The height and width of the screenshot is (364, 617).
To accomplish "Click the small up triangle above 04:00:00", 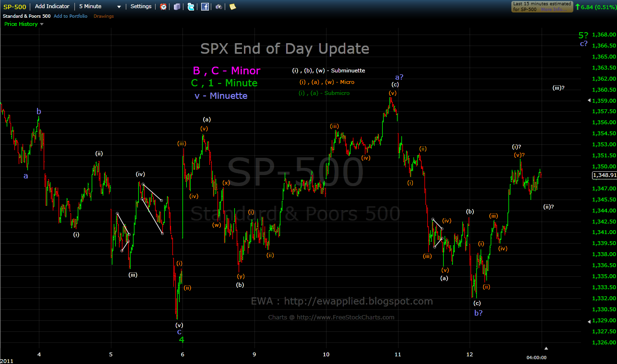I will 545,348.
